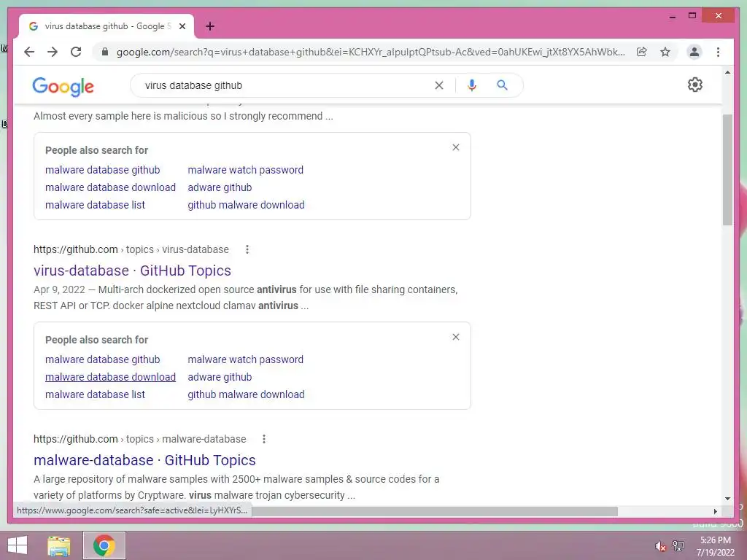Click the Google logo
747x560 pixels.
(63, 86)
